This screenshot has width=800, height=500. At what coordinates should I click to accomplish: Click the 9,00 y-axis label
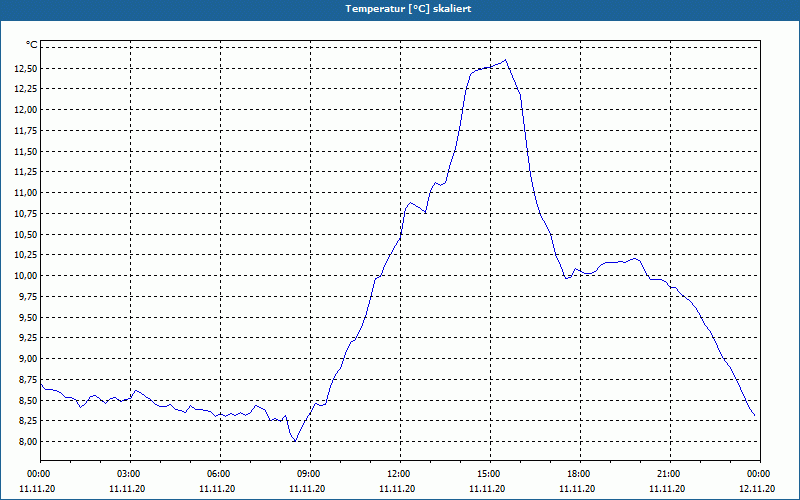pyautogui.click(x=27, y=359)
